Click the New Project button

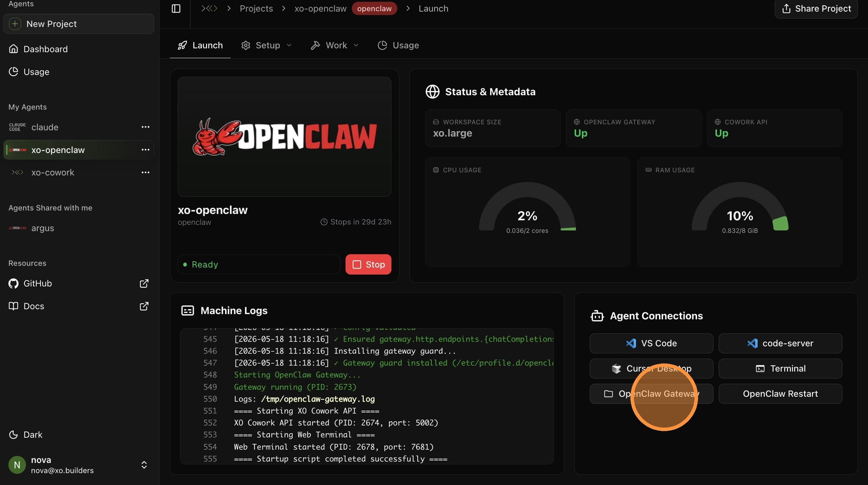point(78,24)
